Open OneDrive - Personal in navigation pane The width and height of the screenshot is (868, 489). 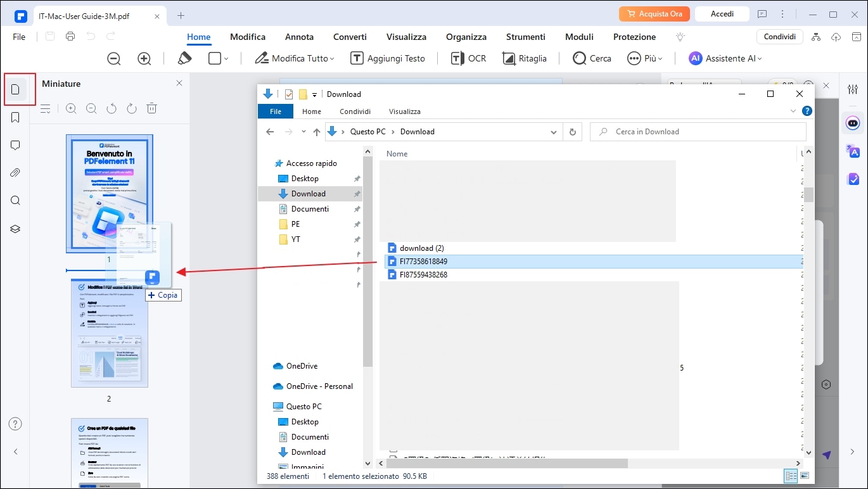[319, 386]
